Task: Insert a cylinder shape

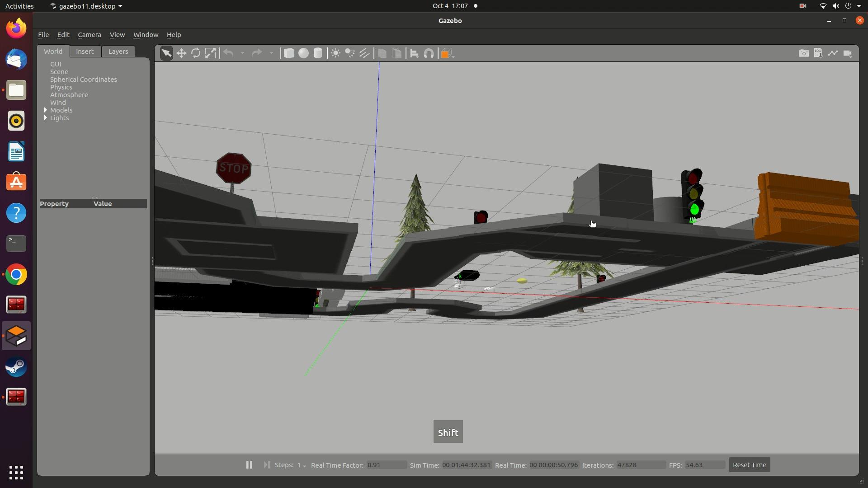Action: point(318,53)
